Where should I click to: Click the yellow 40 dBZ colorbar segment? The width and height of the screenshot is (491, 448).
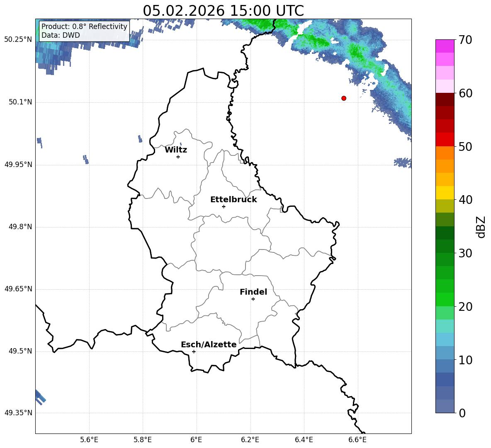(445, 193)
